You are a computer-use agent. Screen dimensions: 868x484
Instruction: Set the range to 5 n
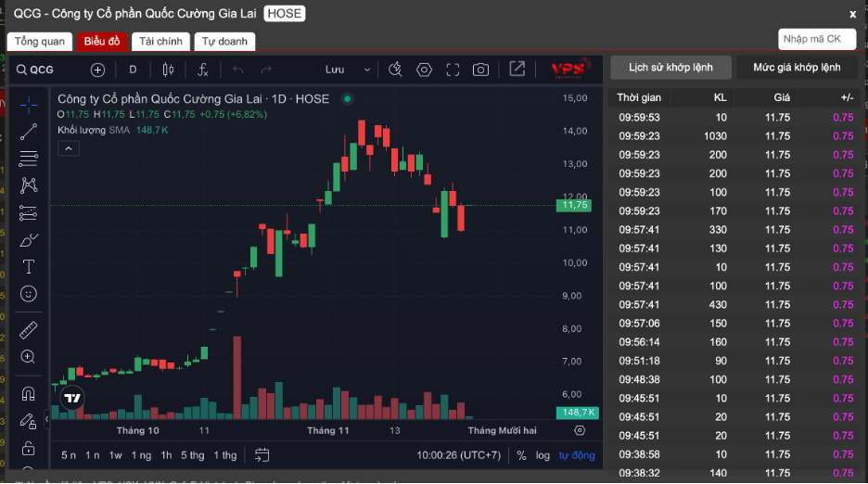tap(69, 455)
